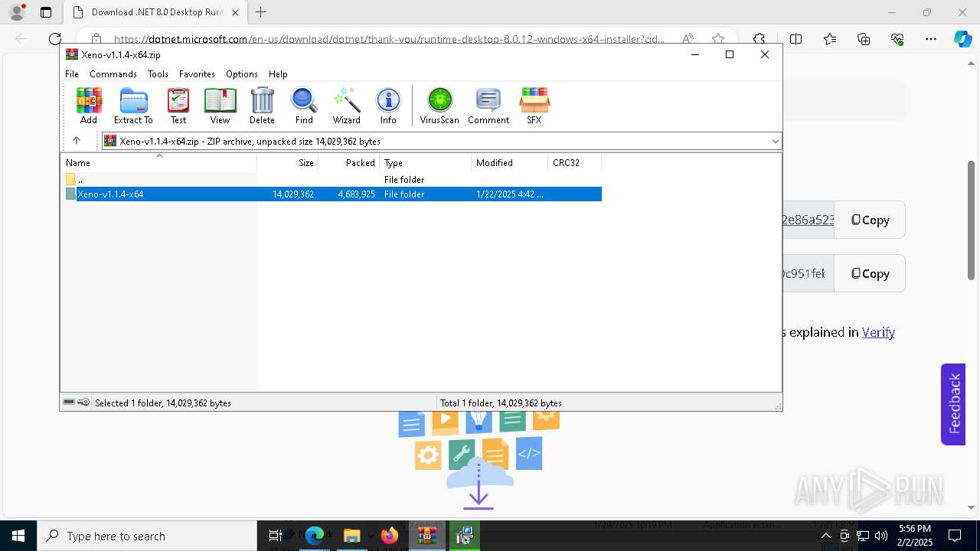Run the Test archive tool
Viewport: 980px width, 551px height.
[178, 106]
